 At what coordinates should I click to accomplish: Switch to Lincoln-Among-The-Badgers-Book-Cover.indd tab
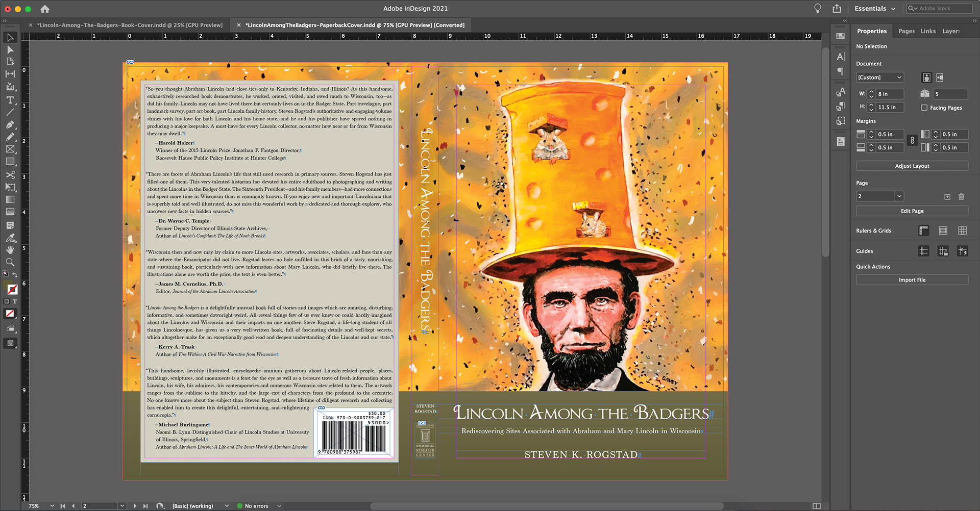coord(130,24)
